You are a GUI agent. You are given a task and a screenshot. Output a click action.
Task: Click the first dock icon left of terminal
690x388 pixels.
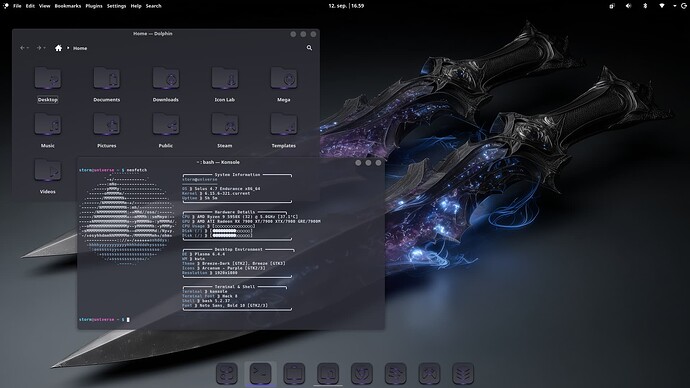(x=227, y=373)
